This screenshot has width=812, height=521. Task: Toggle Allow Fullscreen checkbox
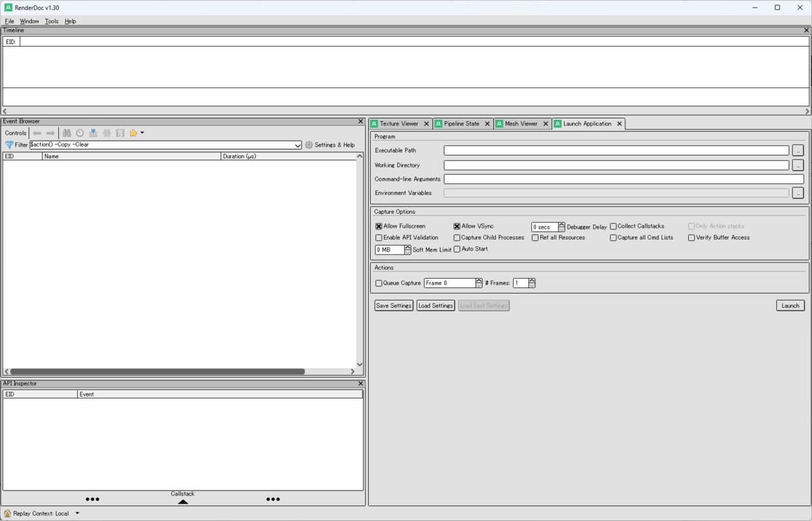pyautogui.click(x=379, y=227)
